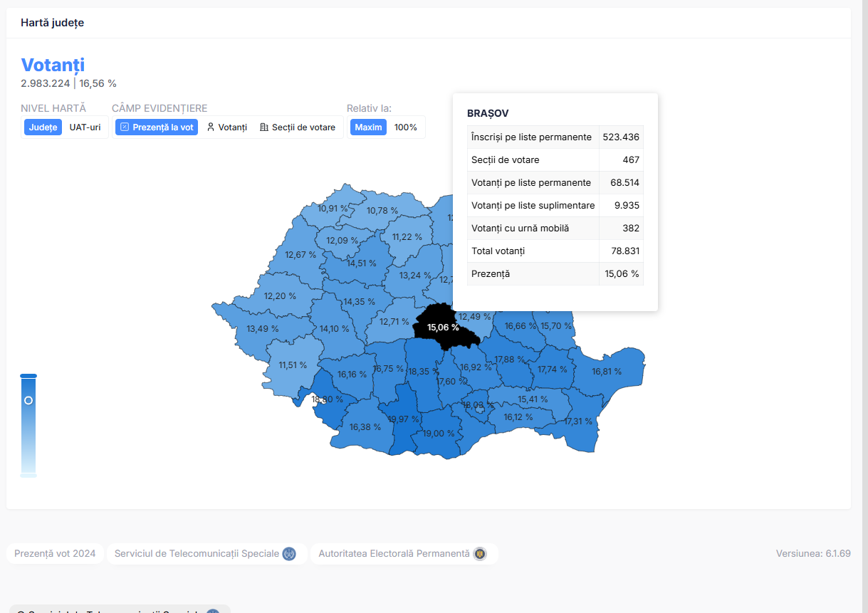Screen dimensions: 868x613
Task: Select county labeled 16,66 %
Action: click(x=521, y=325)
